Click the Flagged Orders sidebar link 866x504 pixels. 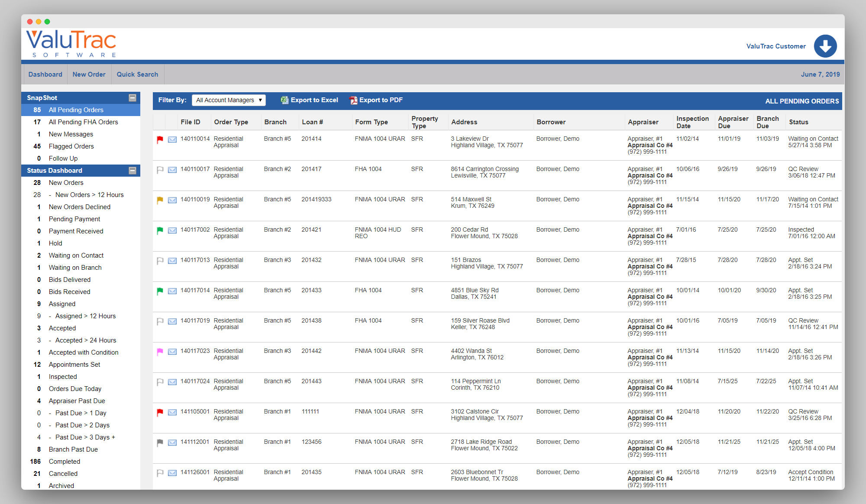pyautogui.click(x=71, y=146)
